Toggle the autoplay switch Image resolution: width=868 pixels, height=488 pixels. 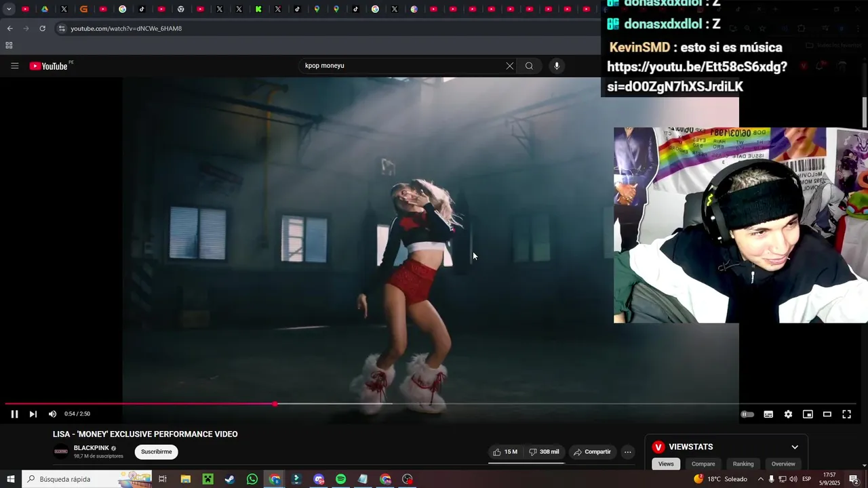coord(747,414)
